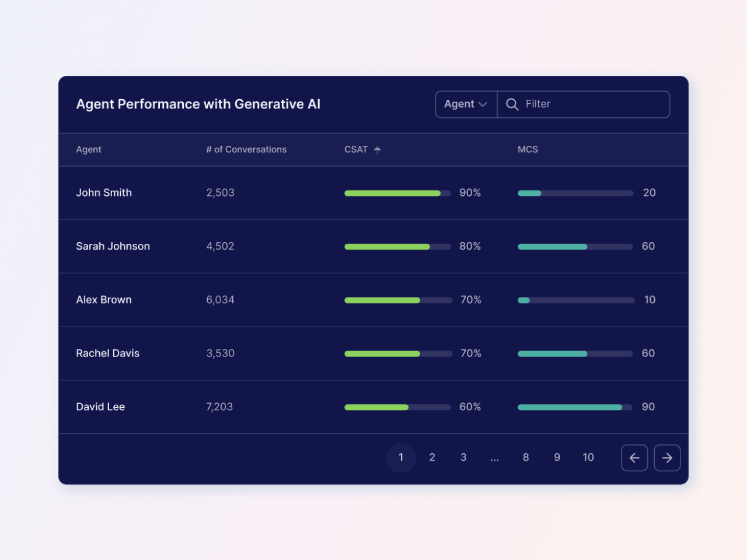The image size is (747, 560).
Task: Click conversation count 3,530
Action: (x=220, y=353)
